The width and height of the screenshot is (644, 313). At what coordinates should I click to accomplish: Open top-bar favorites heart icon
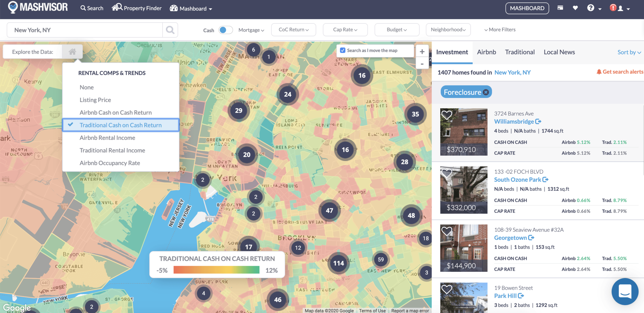point(575,8)
